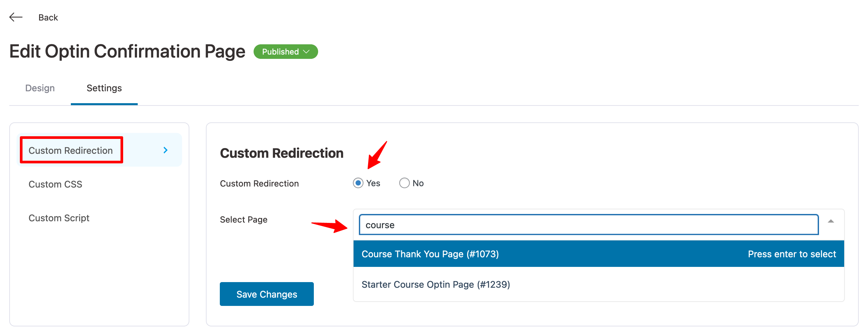The image size is (868, 336).
Task: Click the "Yes" label text
Action: pyautogui.click(x=373, y=183)
